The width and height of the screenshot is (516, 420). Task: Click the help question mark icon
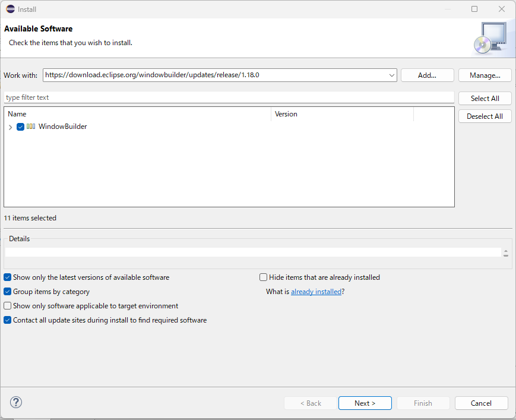pos(16,402)
